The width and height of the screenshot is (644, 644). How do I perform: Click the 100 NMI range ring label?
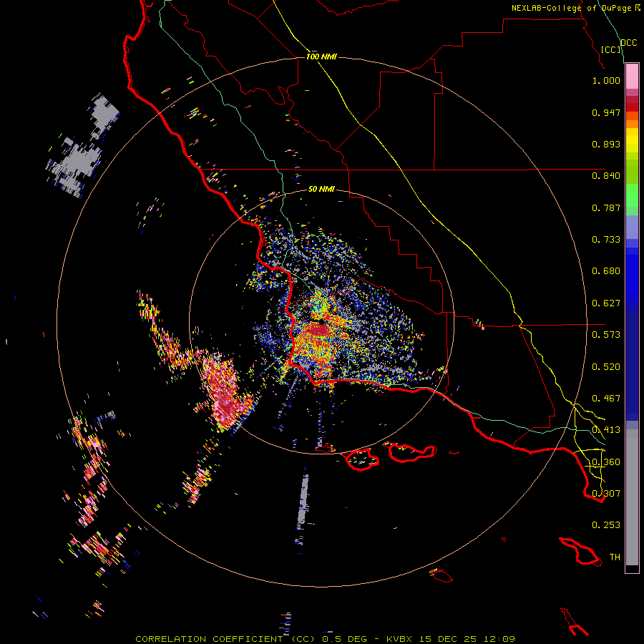[x=321, y=57]
